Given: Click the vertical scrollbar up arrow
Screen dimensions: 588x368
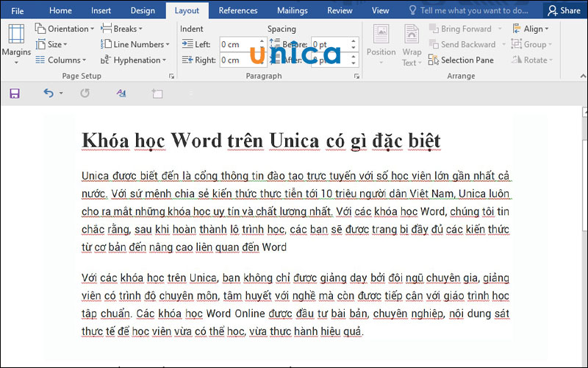Looking at the screenshot, I should pos(584,112).
